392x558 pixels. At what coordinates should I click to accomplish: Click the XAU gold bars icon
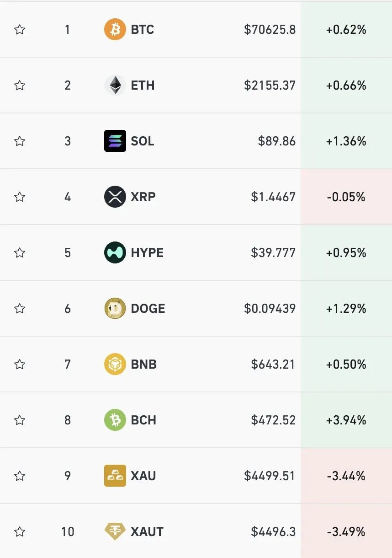pyautogui.click(x=115, y=476)
